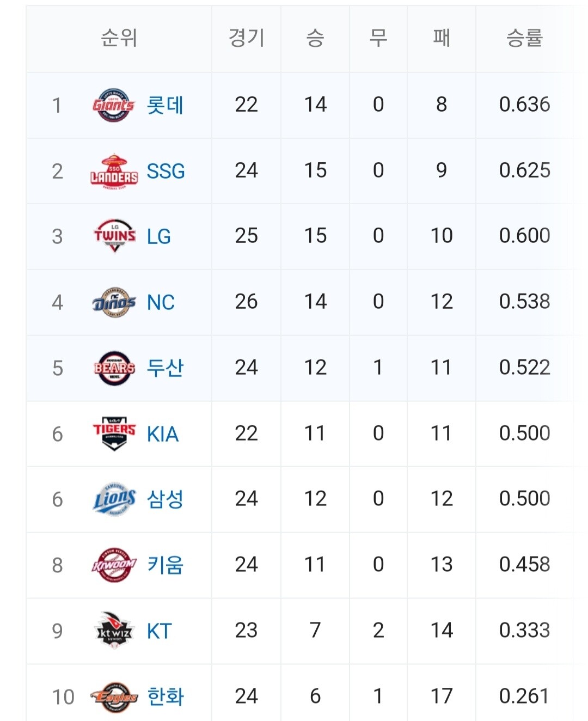Open the SSG team name link
This screenshot has width=588, height=721.
(166, 172)
